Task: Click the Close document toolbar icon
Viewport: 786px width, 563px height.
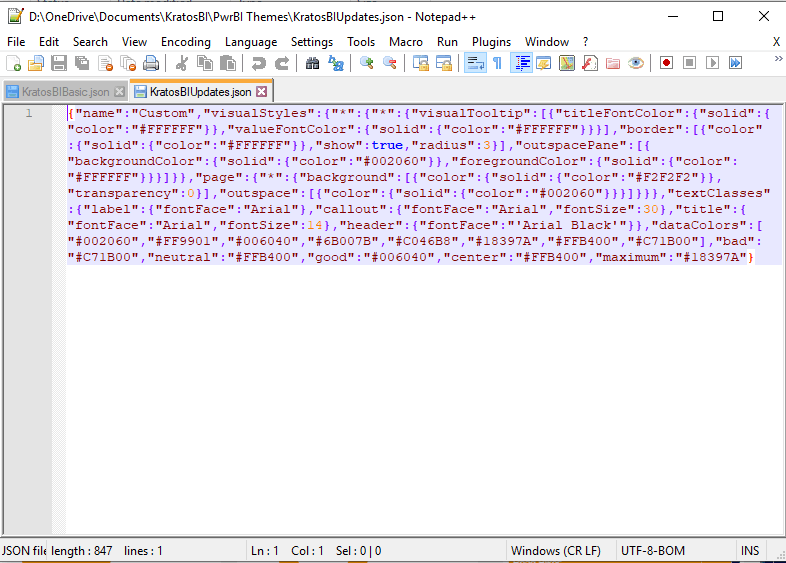Action: tap(105, 63)
